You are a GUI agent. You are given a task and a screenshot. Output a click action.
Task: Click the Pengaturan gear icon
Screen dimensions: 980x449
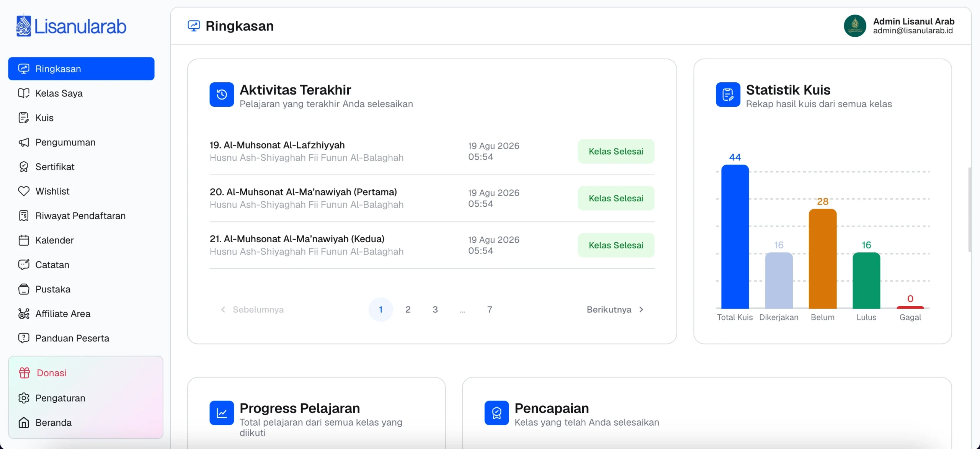[x=24, y=398]
